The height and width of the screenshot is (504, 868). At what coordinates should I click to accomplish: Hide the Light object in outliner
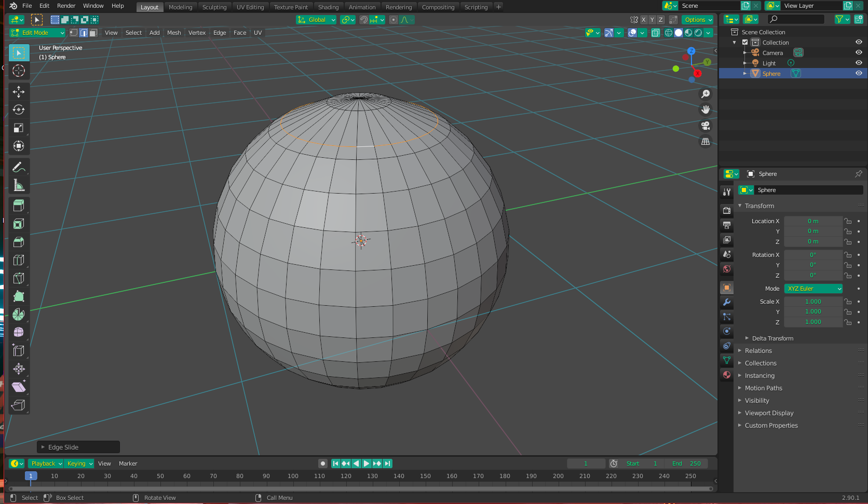coord(859,63)
